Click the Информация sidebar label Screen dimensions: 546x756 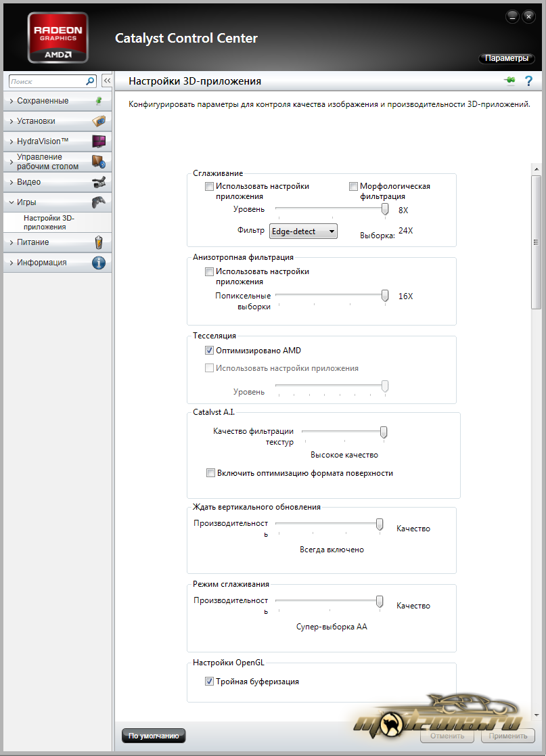(42, 263)
